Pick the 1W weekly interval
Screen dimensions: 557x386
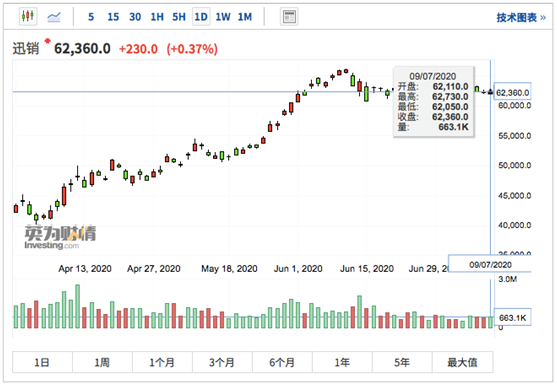223,17
